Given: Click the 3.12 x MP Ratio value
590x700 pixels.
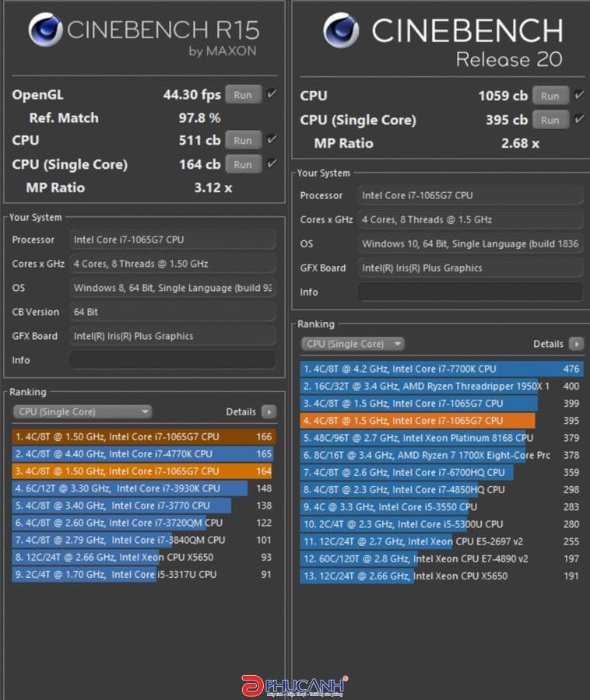Looking at the screenshot, I should tap(213, 187).
